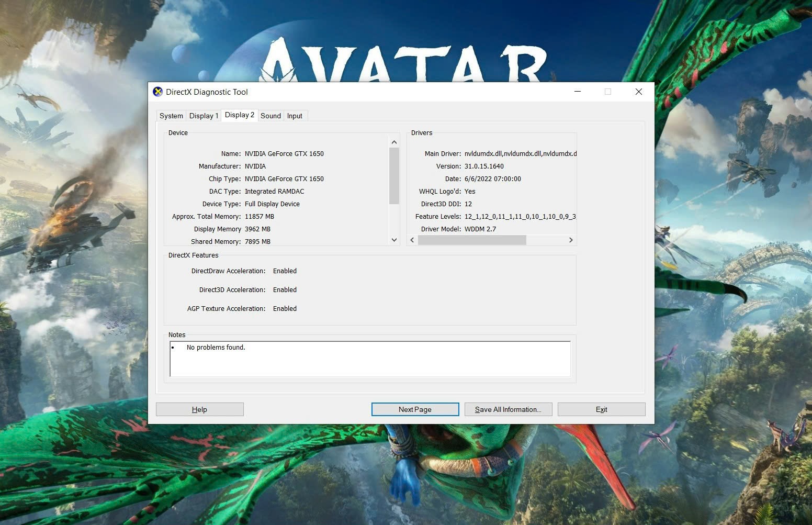Go to the Sound tab
This screenshot has height=525, width=812.
coord(270,116)
